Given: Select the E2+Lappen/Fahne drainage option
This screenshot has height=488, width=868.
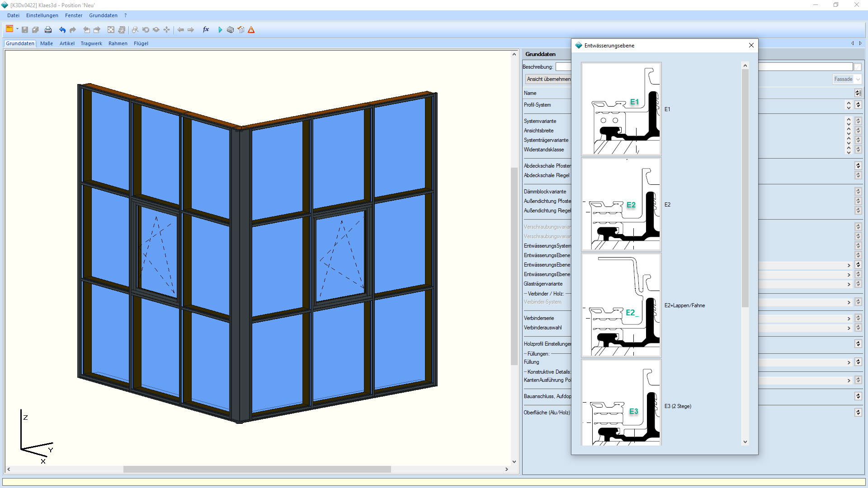Looking at the screenshot, I should 621,305.
